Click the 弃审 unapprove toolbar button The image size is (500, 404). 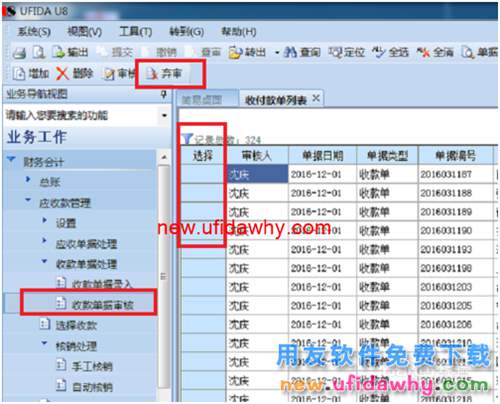pos(165,73)
